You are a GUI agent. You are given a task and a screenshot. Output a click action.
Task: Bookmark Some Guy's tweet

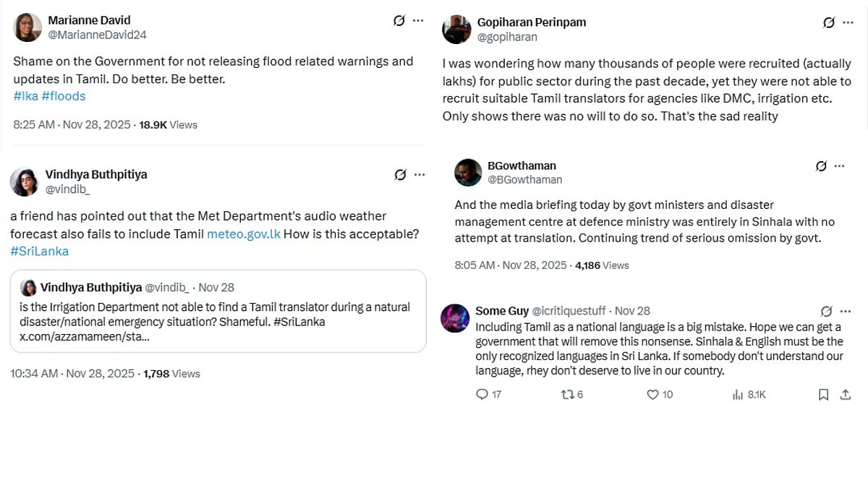[823, 394]
